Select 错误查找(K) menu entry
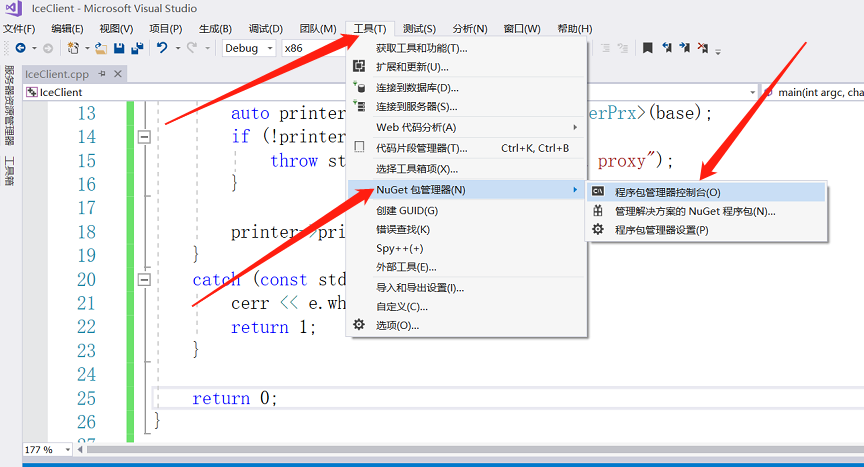Viewport: 864px width, 467px height. [466, 230]
